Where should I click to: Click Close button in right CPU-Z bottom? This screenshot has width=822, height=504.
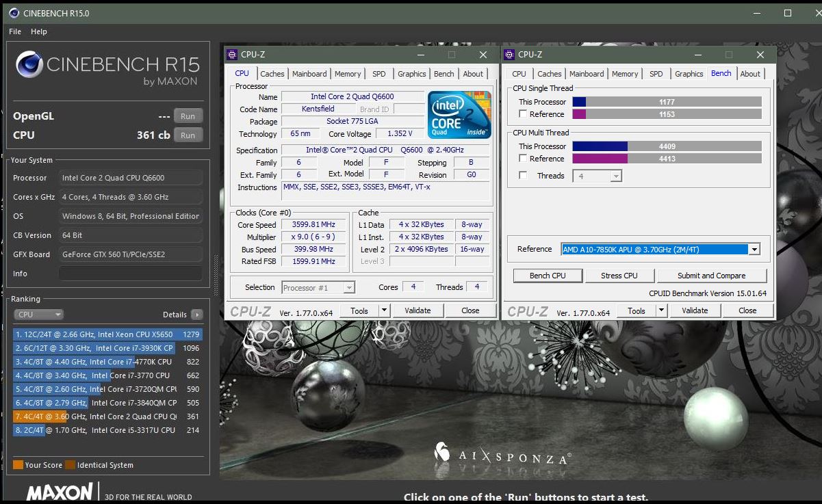[x=747, y=310]
